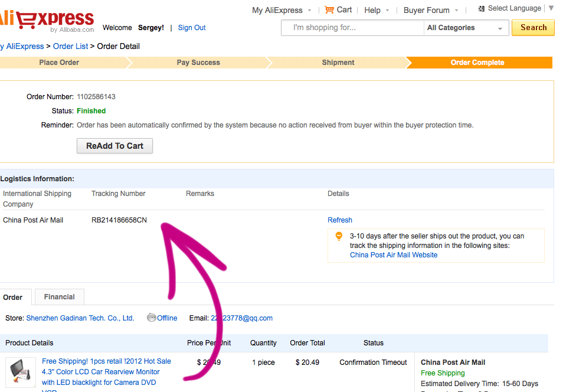Viewport: 576px width, 392px height.
Task: Click the Confirmation Timeout status cell
Action: [373, 362]
